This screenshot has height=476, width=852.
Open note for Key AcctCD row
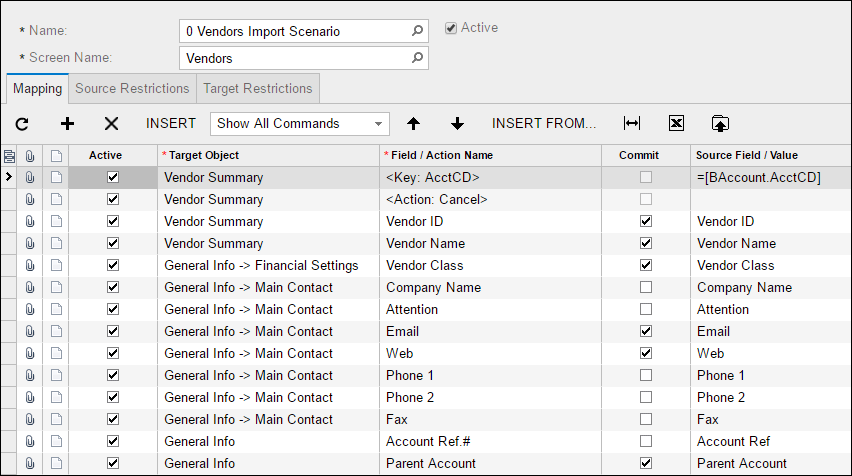pos(56,177)
